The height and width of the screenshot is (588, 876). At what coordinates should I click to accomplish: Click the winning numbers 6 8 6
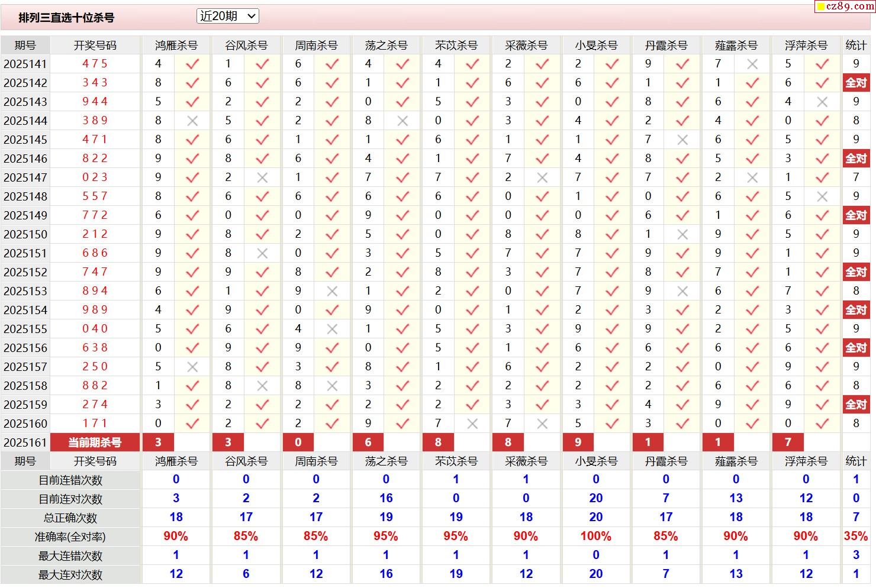(x=95, y=253)
